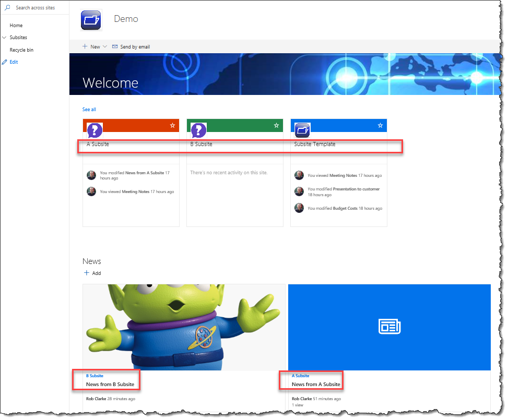Click avatar beside Meeting Notes in A Subsite card
This screenshot has height=420, width=508.
[x=91, y=191]
